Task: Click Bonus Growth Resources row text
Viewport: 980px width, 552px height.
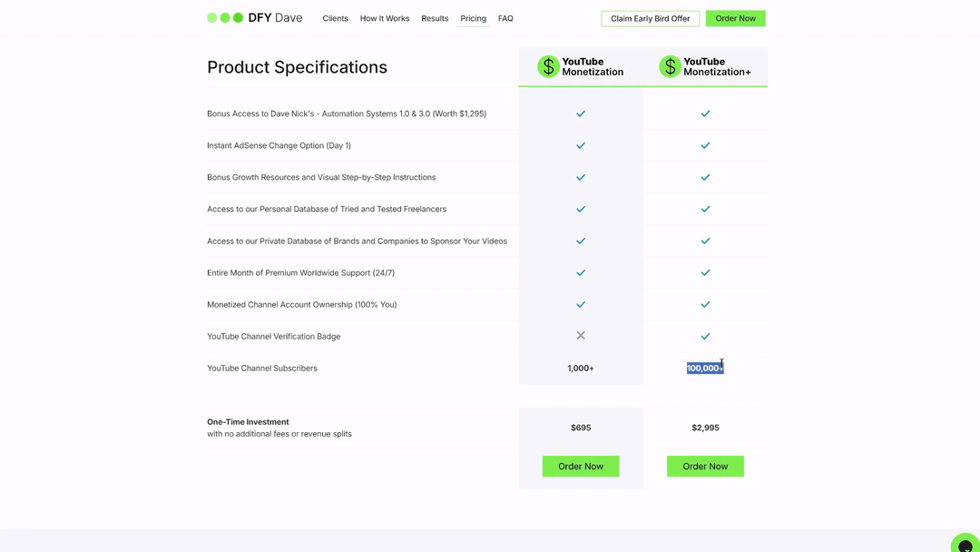Action: point(321,178)
